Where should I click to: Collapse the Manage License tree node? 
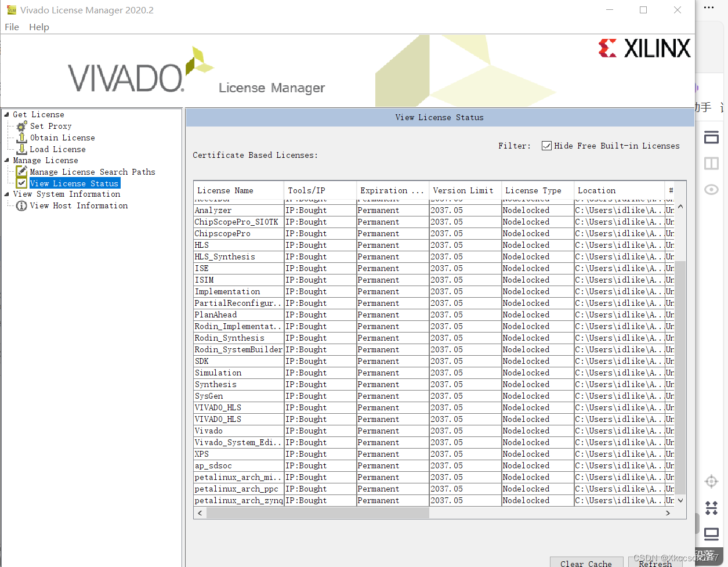pyautogui.click(x=6, y=160)
